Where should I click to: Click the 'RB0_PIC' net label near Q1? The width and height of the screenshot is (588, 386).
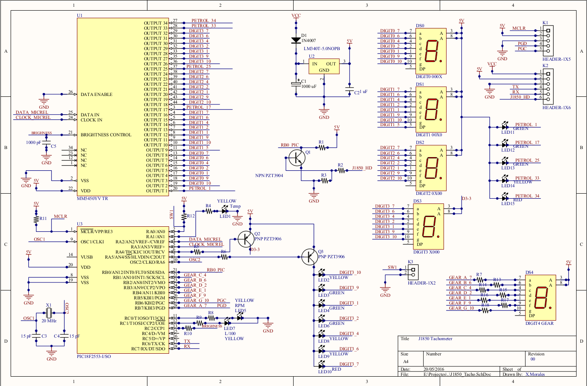290,145
